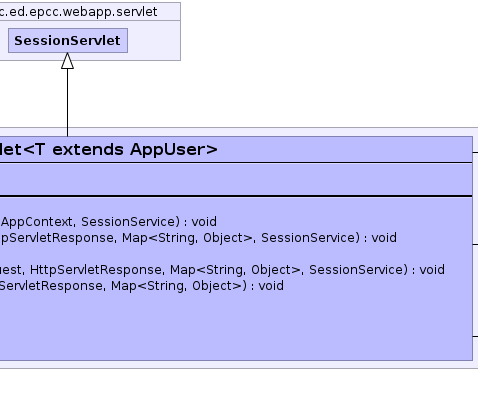Select the empty area below the last method
478x406 pixels.
[236, 327]
